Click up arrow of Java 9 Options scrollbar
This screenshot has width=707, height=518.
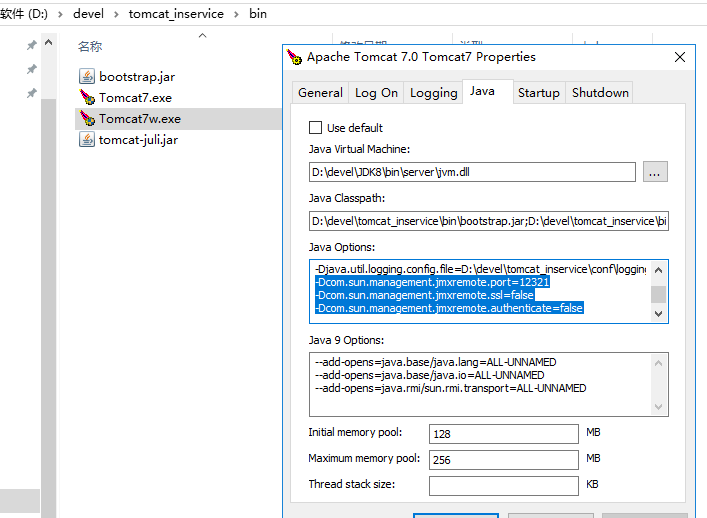tap(658, 363)
